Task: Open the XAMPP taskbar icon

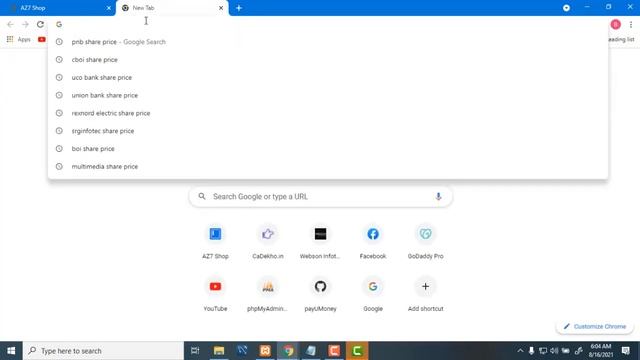Action: tap(265, 351)
